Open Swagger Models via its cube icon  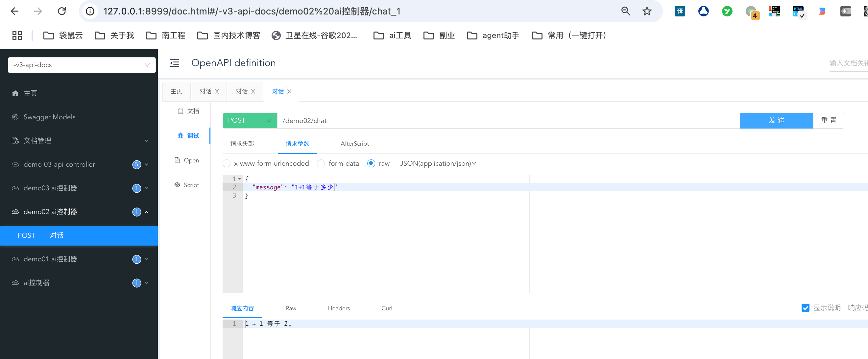click(x=15, y=117)
